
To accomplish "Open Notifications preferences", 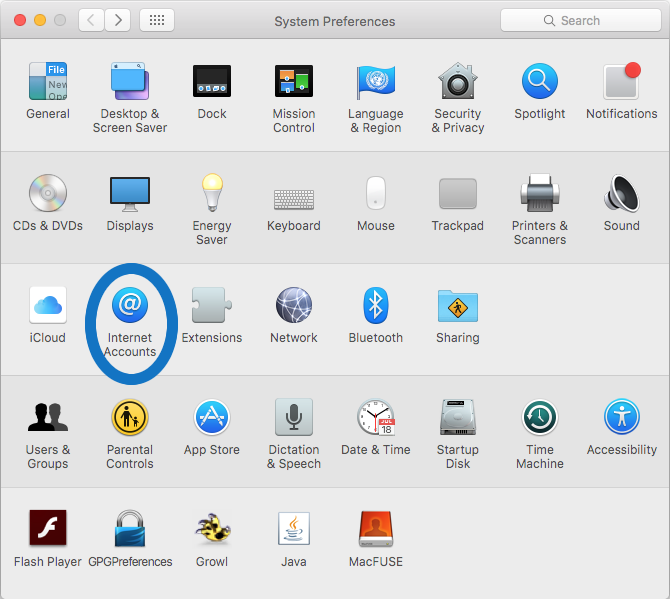I will (x=622, y=82).
